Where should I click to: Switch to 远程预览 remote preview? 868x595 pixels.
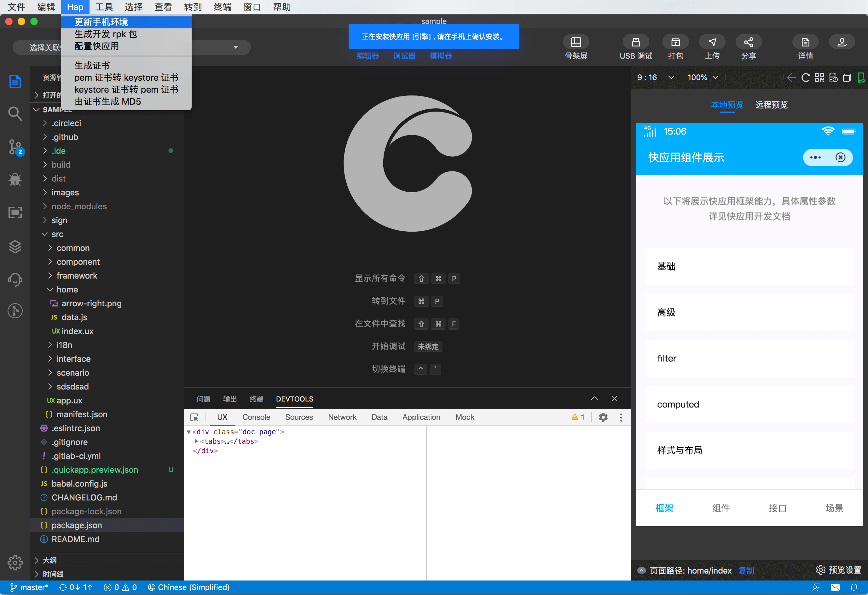[x=771, y=105]
